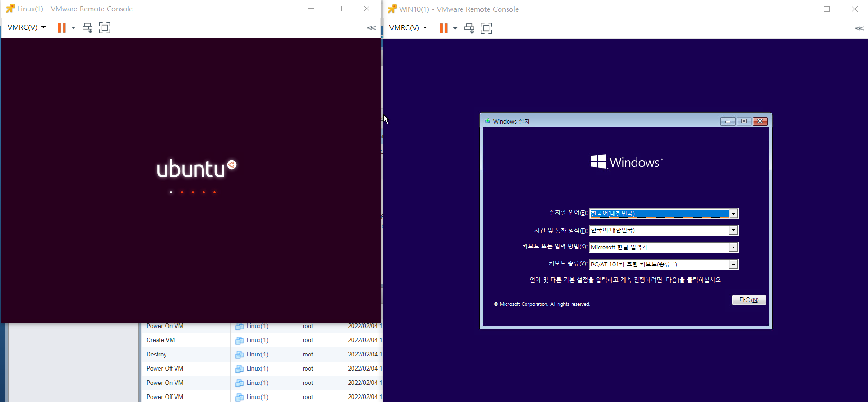Open the 키보드 종류 dropdown
The width and height of the screenshot is (868, 402).
click(x=733, y=265)
